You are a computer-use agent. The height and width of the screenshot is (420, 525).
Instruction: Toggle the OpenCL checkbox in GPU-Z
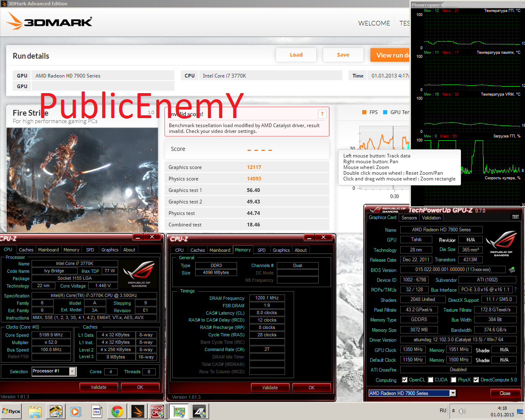coord(405,380)
